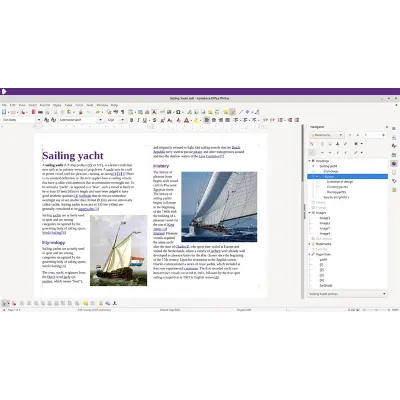Open the active document dropdown in Navigator
Screen dimensions: 400x400
point(347,294)
